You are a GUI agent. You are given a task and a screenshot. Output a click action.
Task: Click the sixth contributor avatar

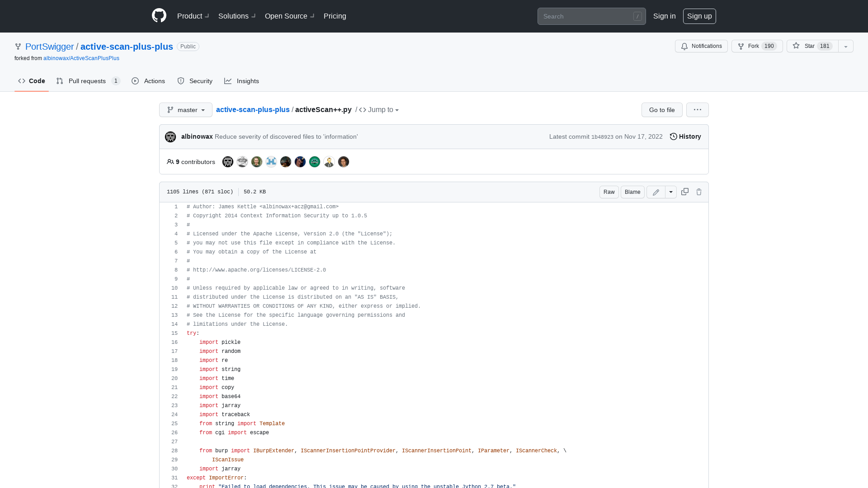[300, 162]
